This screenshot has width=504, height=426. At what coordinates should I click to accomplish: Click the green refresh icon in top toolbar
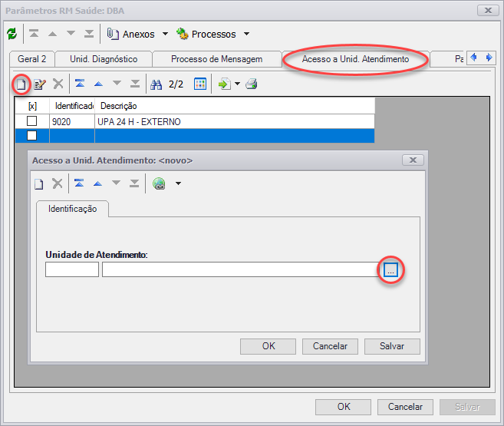tap(12, 34)
